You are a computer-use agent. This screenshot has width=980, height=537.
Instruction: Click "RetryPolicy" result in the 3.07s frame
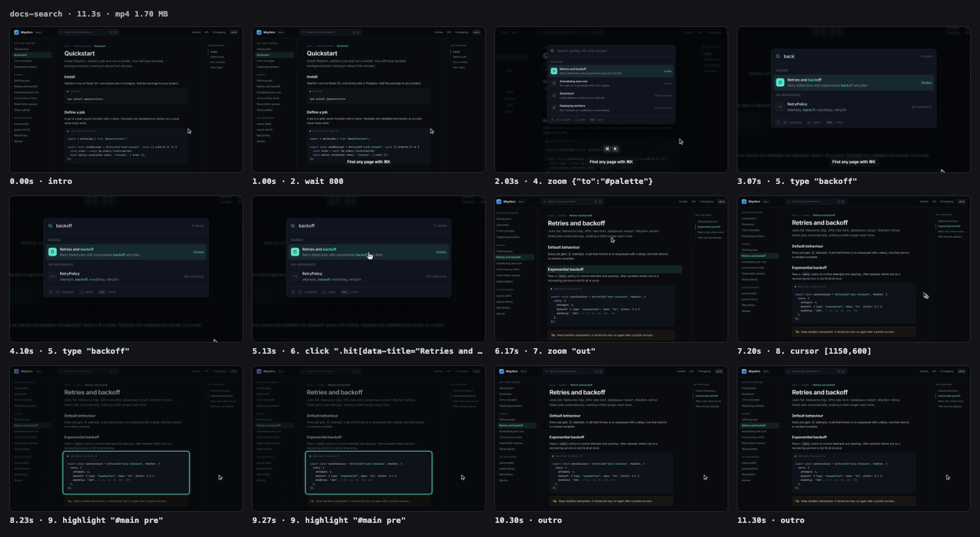[854, 107]
